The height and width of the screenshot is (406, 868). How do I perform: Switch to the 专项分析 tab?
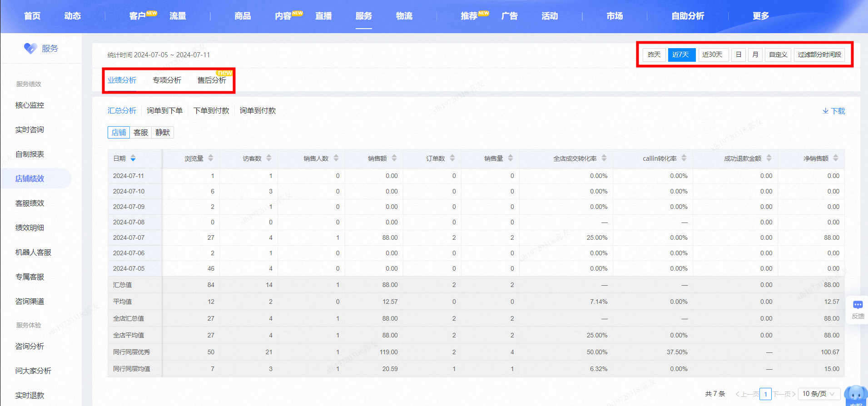click(167, 80)
